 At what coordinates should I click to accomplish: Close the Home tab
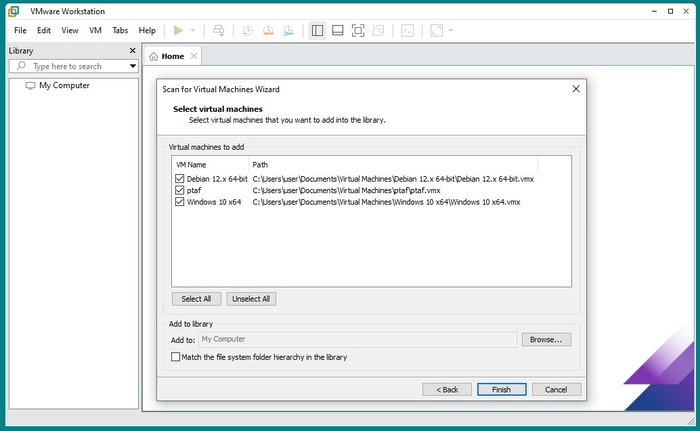click(x=194, y=56)
